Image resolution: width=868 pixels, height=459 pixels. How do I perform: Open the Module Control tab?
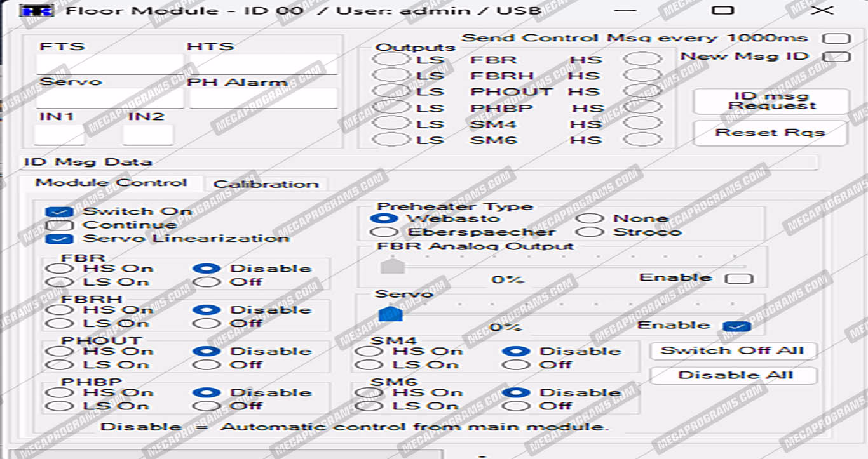click(x=111, y=183)
